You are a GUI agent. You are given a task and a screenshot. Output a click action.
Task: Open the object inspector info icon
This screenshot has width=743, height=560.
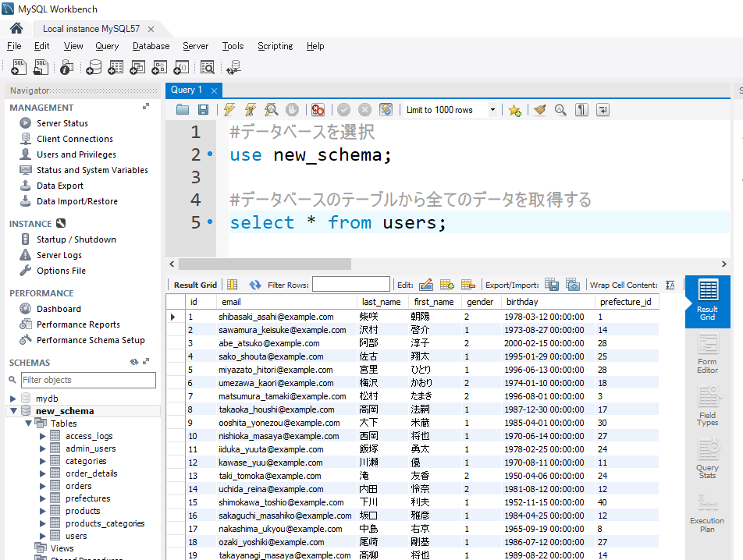point(67,67)
